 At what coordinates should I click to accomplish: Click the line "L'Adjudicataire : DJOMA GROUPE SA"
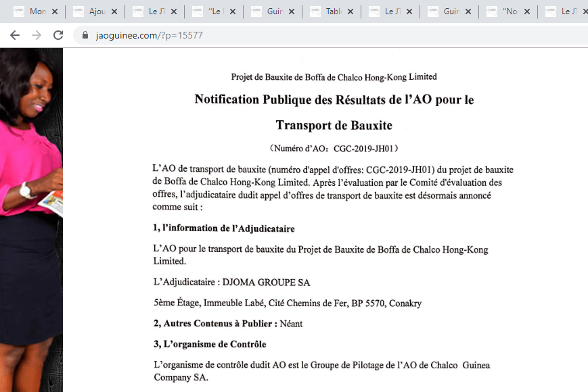232,283
